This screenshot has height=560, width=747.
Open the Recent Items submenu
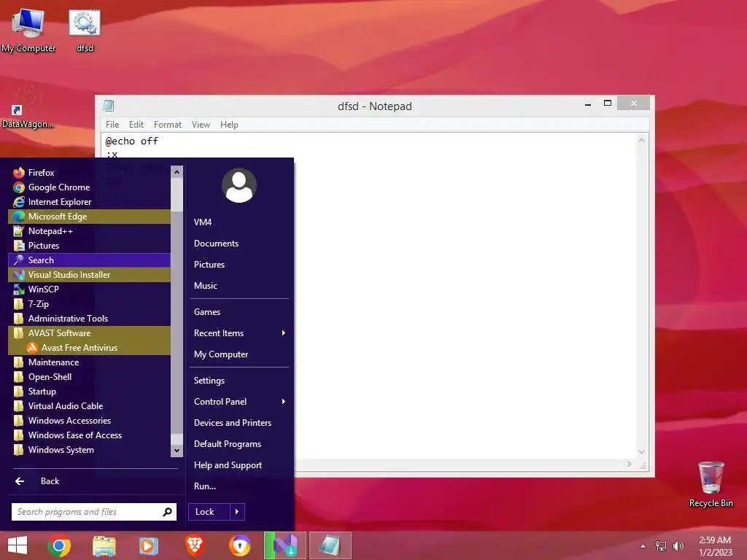(x=239, y=332)
